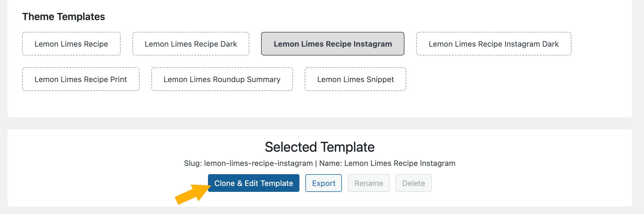Choose the Lemon Limes Recipe Instagram Dark template
The width and height of the screenshot is (644, 214).
(x=494, y=44)
